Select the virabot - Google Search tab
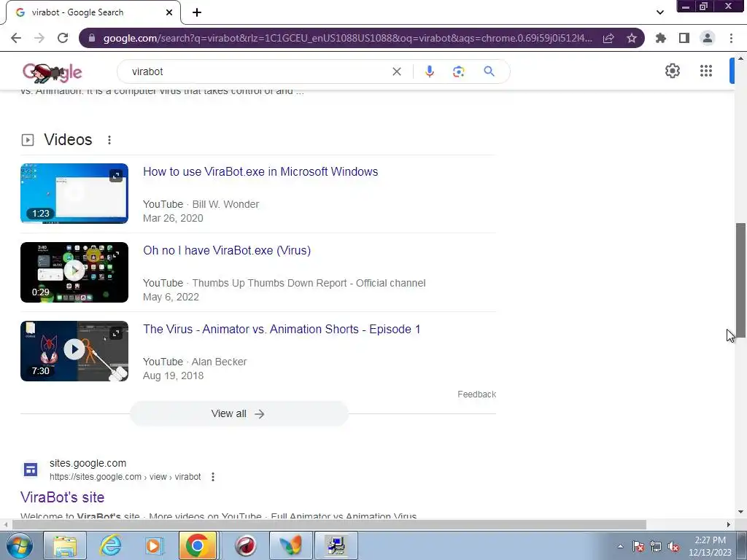This screenshot has height=560, width=747. tap(93, 12)
